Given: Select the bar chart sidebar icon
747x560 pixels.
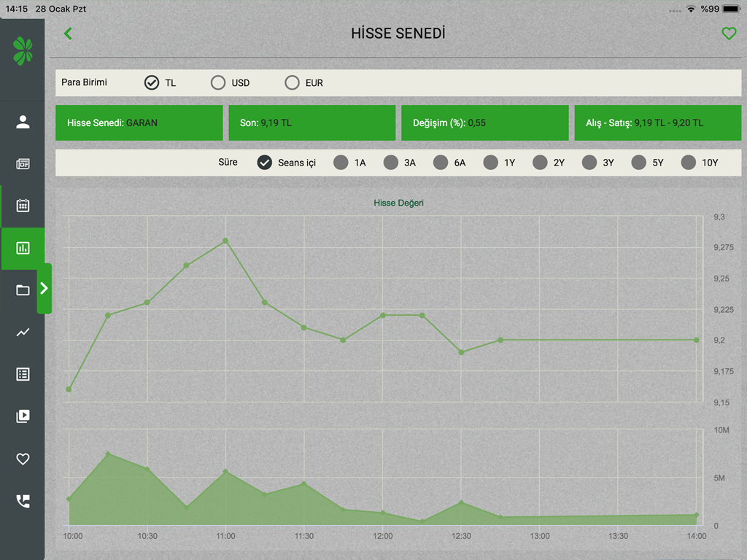Looking at the screenshot, I should coord(23,248).
